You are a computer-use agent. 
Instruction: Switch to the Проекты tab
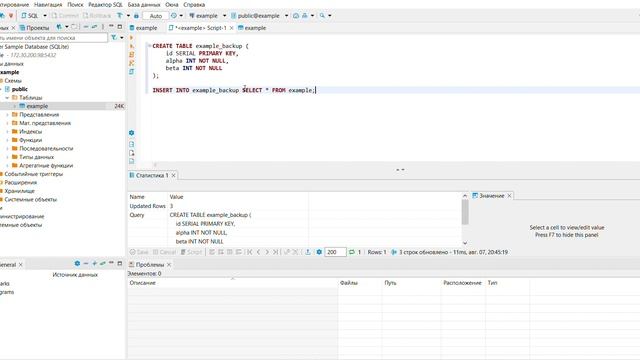[x=34, y=28]
